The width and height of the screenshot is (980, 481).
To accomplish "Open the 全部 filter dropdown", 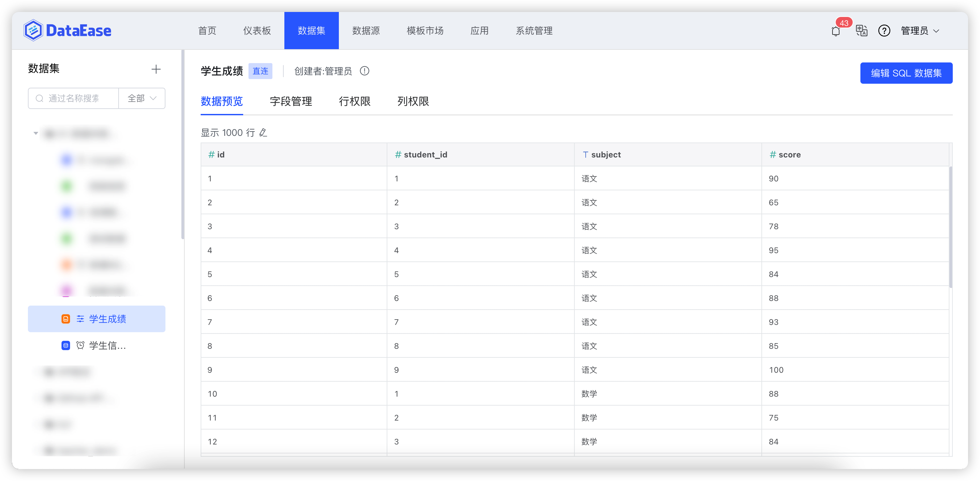I will pos(142,99).
